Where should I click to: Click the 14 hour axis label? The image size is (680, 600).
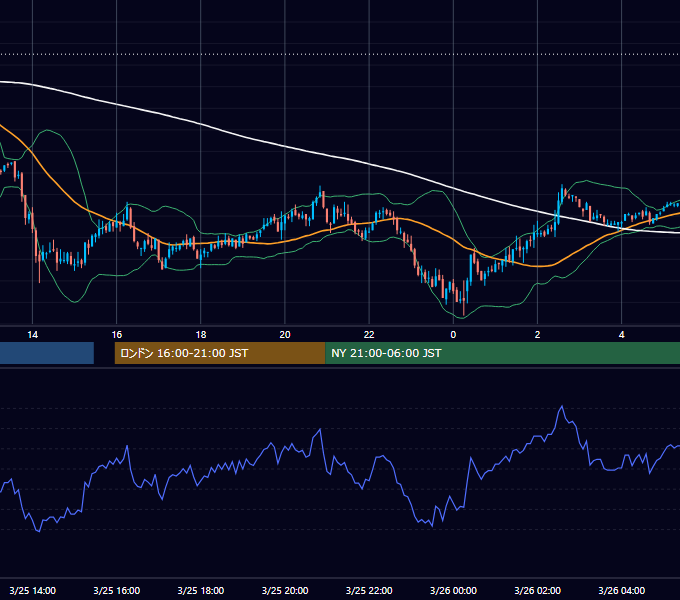[33, 335]
